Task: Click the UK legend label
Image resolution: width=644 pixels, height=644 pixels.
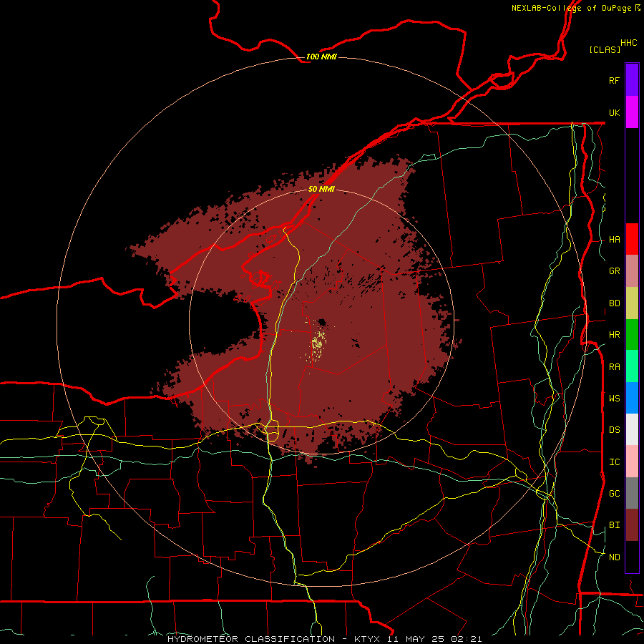Action: click(x=615, y=113)
